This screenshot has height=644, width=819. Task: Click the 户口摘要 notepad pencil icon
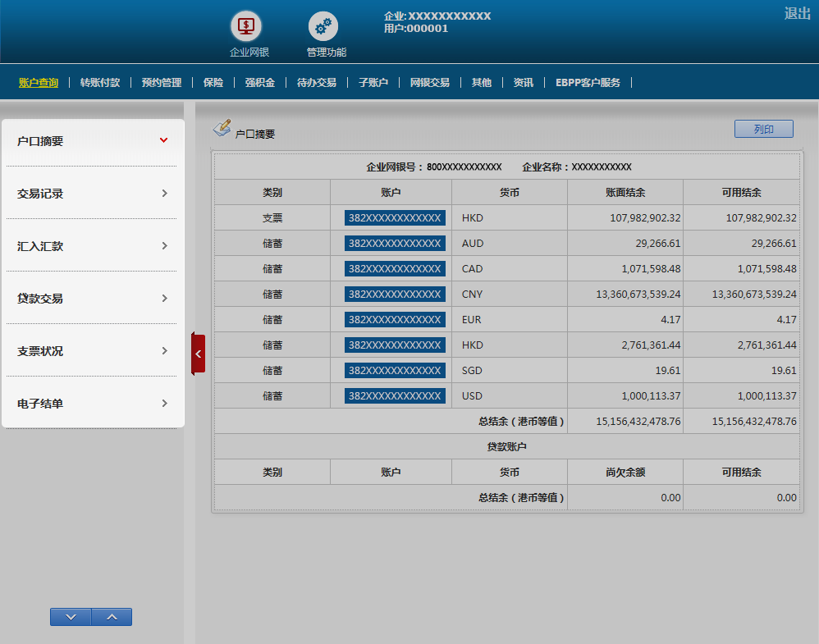[222, 128]
